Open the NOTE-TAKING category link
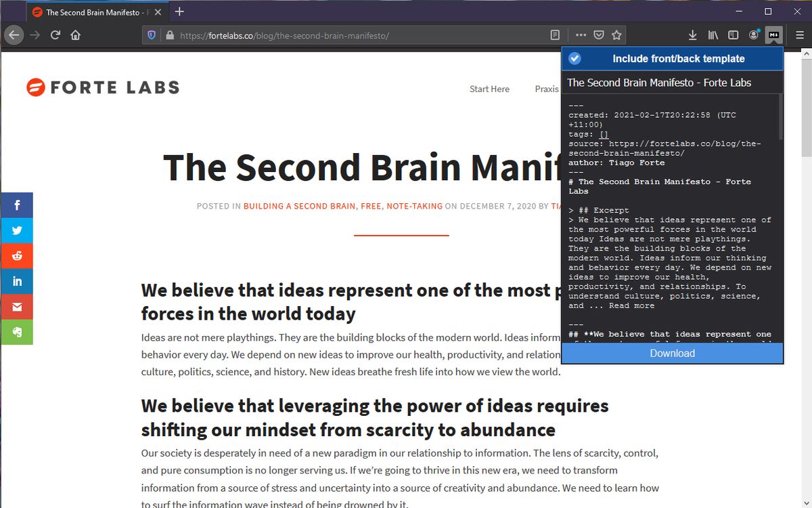 click(x=414, y=206)
